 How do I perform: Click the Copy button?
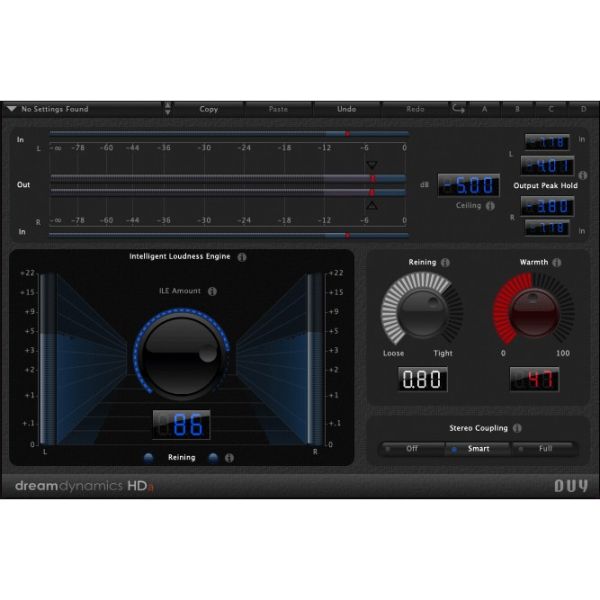209,109
